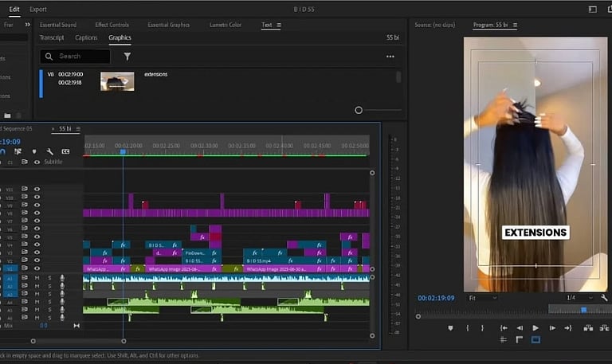Open the Effect Controls panel tab
This screenshot has height=364, width=612.
[112, 25]
